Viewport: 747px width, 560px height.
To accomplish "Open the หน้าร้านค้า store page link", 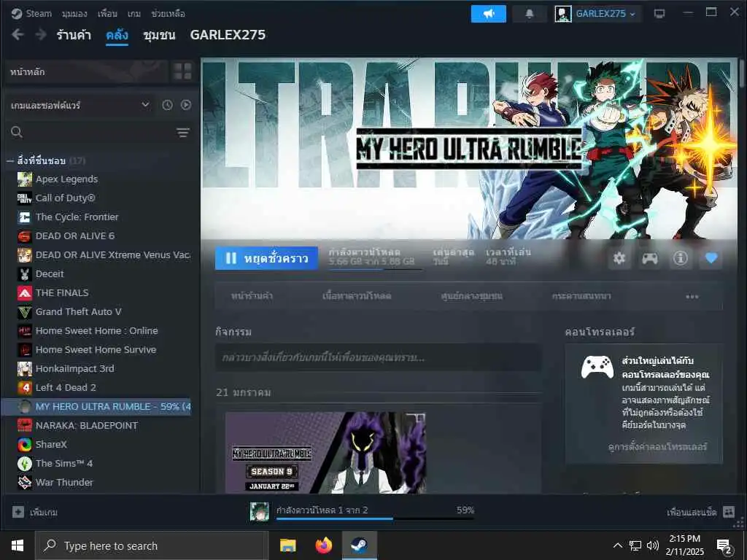I will tap(252, 296).
